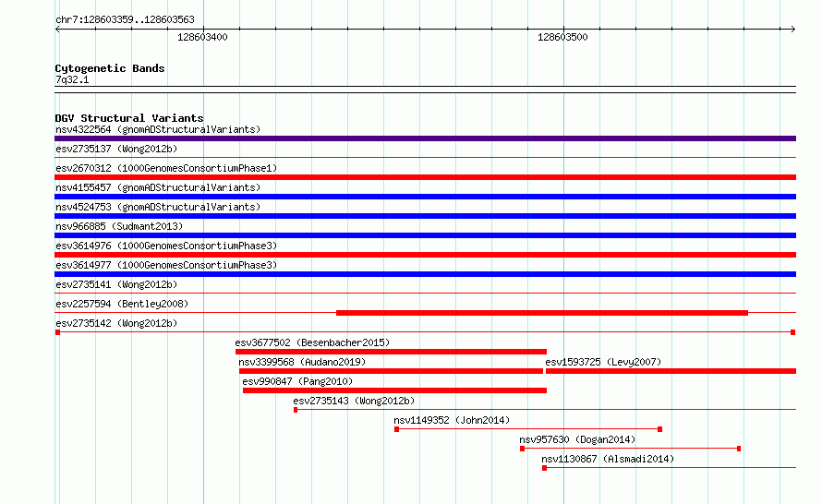Click the left arrow of the ruler

click(x=57, y=29)
